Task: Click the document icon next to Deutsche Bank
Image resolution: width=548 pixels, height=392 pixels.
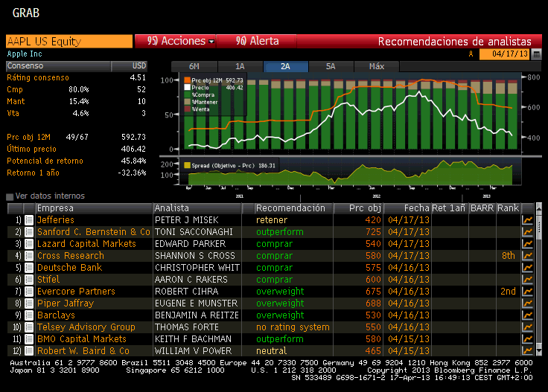Action: click(29, 268)
